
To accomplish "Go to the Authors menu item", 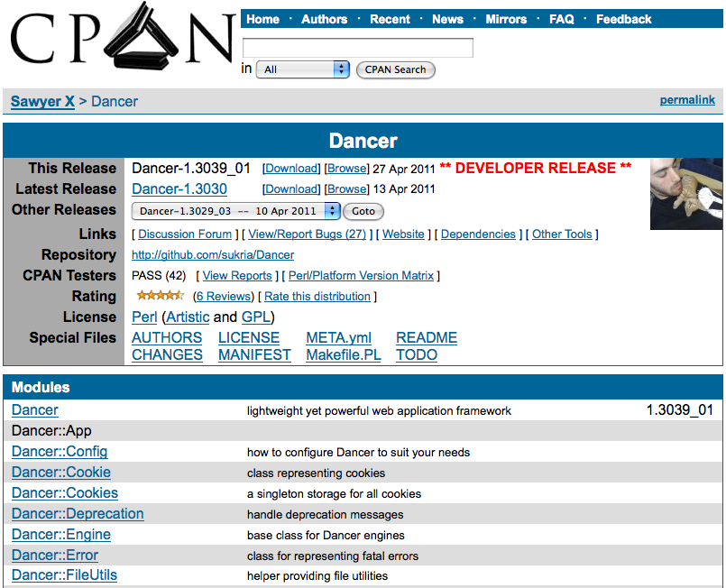I will click(324, 19).
